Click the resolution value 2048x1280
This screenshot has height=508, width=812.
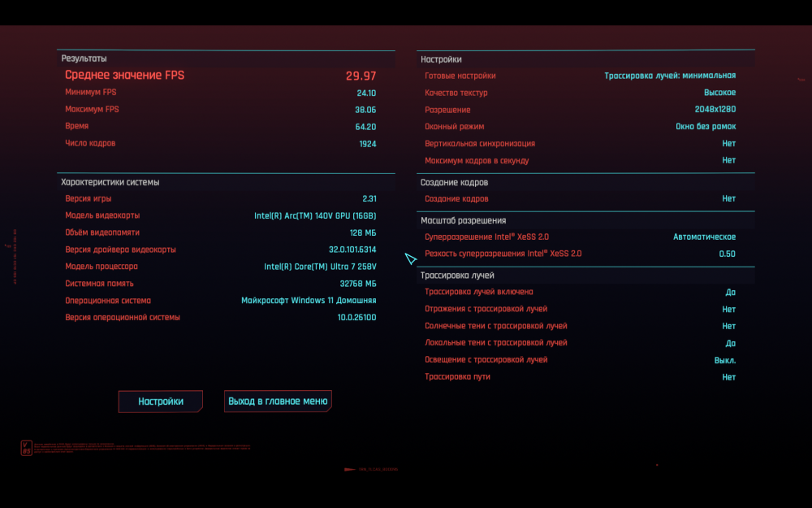click(715, 110)
